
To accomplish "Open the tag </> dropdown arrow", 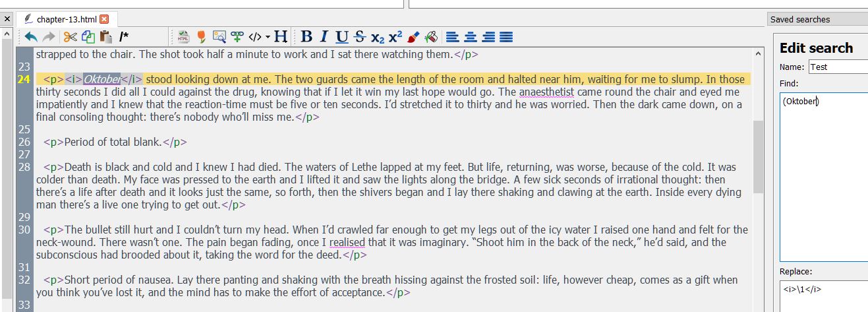I will [x=268, y=37].
